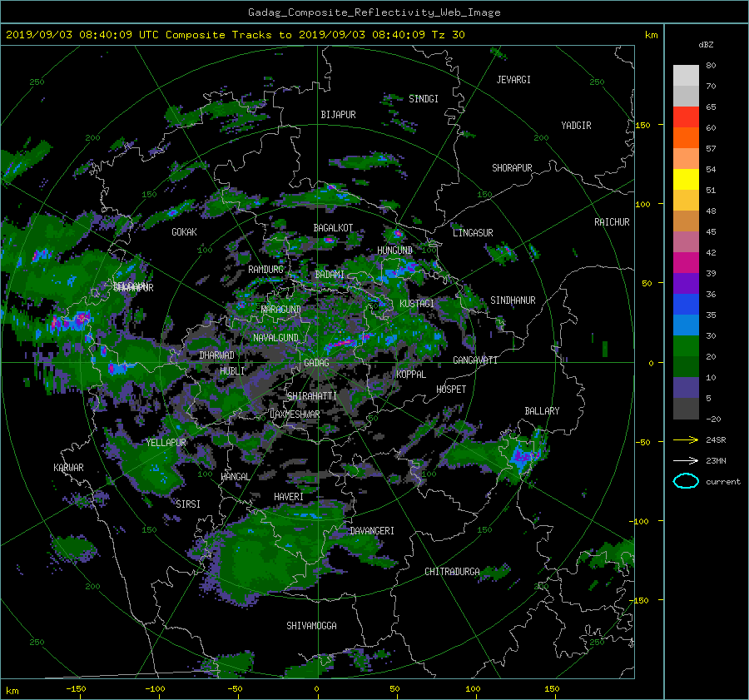Select the yellow 54 dBZ color swatch
The width and height of the screenshot is (749, 700).
(686, 179)
